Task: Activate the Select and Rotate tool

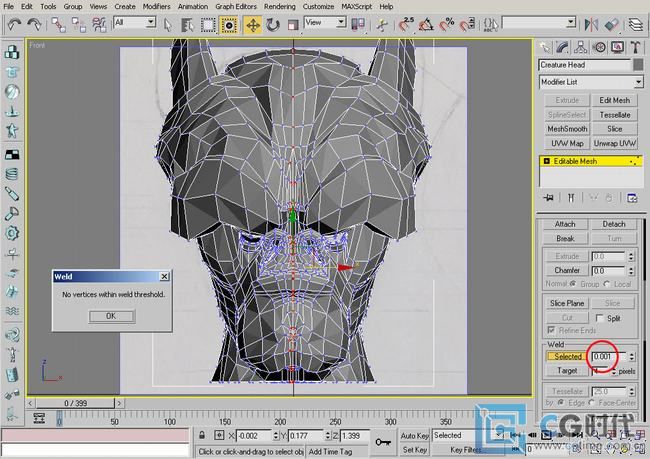Action: pos(273,25)
